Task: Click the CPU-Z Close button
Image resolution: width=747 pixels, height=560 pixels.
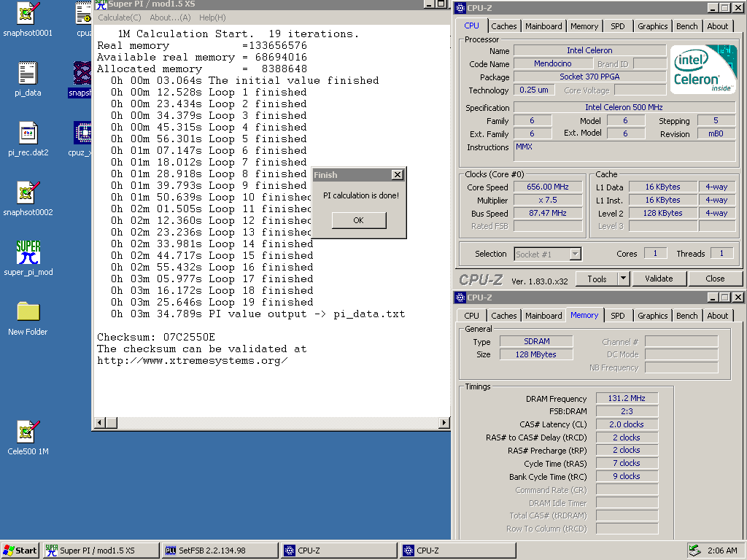Action: tap(715, 279)
